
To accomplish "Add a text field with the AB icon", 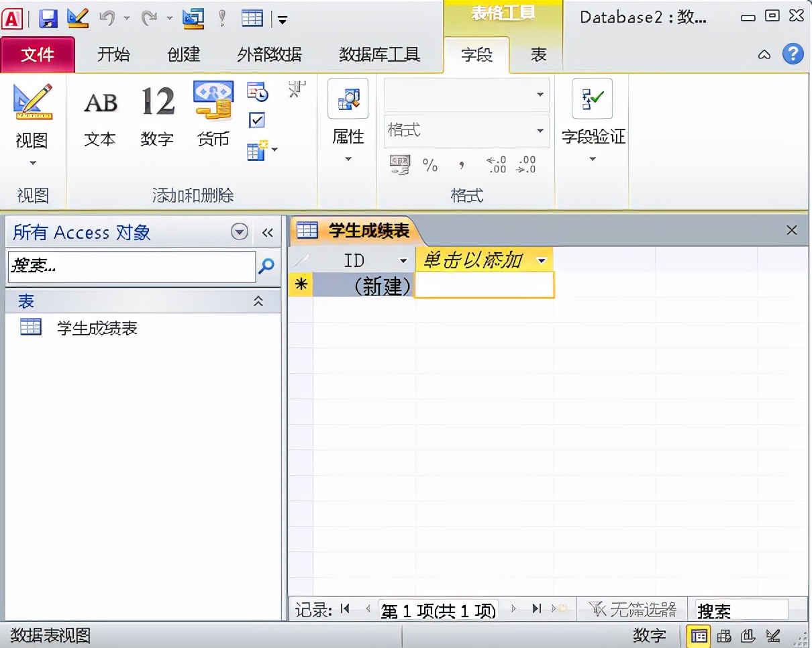I will point(100,104).
